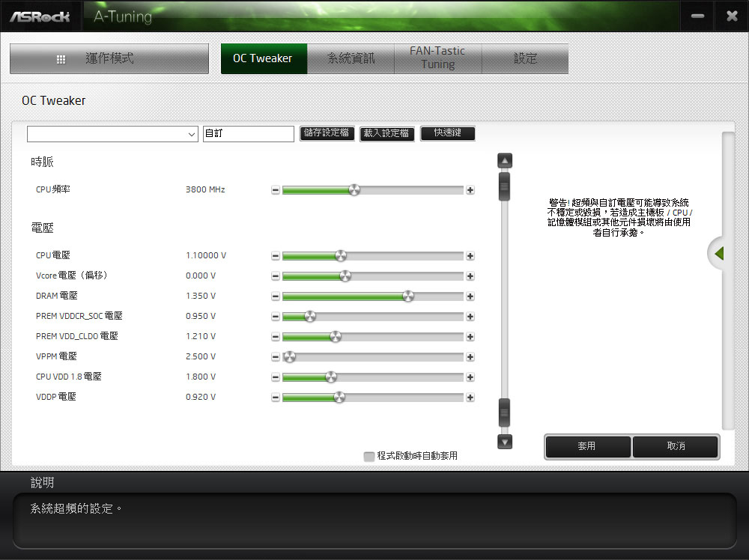
Task: Increase CPU頻率 with the plus icon
Action: (470, 190)
